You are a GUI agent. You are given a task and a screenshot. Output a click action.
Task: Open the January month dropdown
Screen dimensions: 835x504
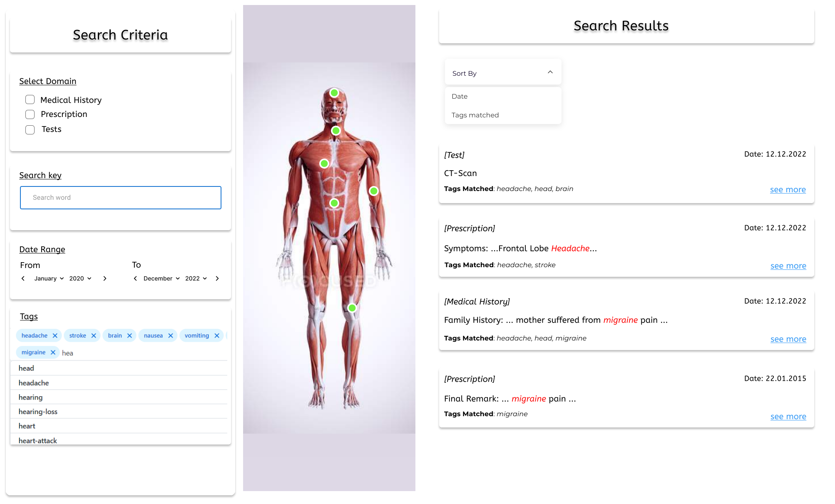coord(49,278)
